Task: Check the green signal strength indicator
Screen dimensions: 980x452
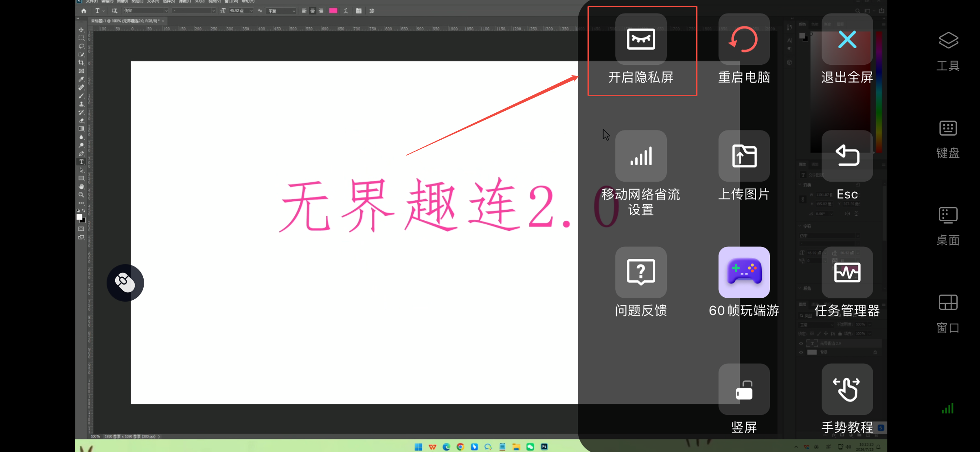Action: tap(948, 408)
